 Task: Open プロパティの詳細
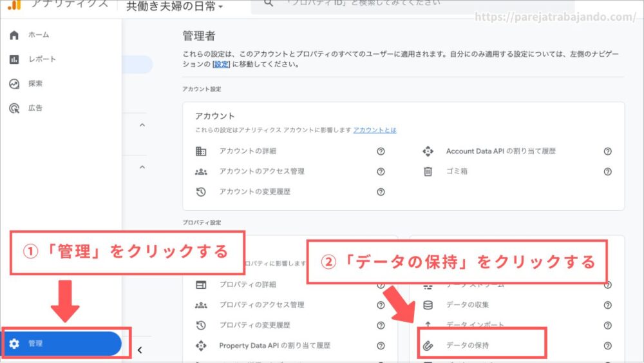[x=248, y=284]
